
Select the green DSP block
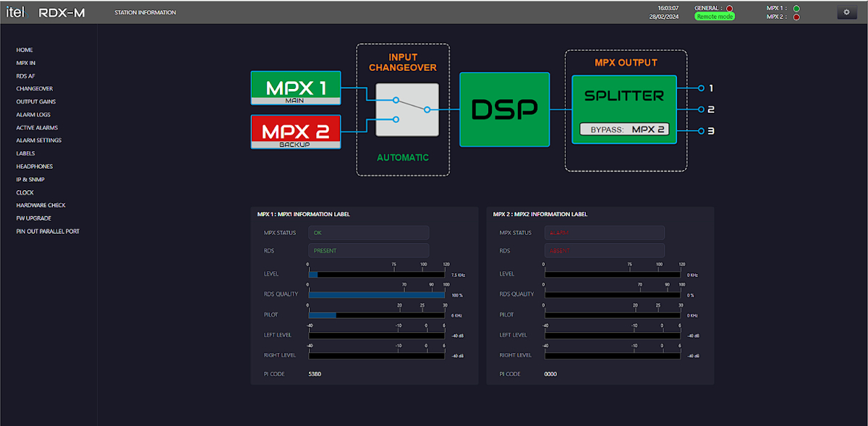point(505,109)
